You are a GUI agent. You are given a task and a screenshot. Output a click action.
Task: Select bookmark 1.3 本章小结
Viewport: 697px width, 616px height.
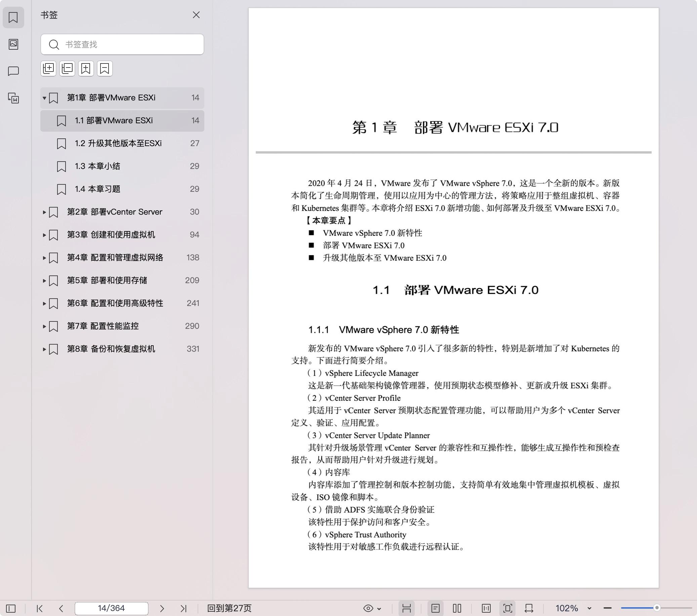click(x=122, y=166)
